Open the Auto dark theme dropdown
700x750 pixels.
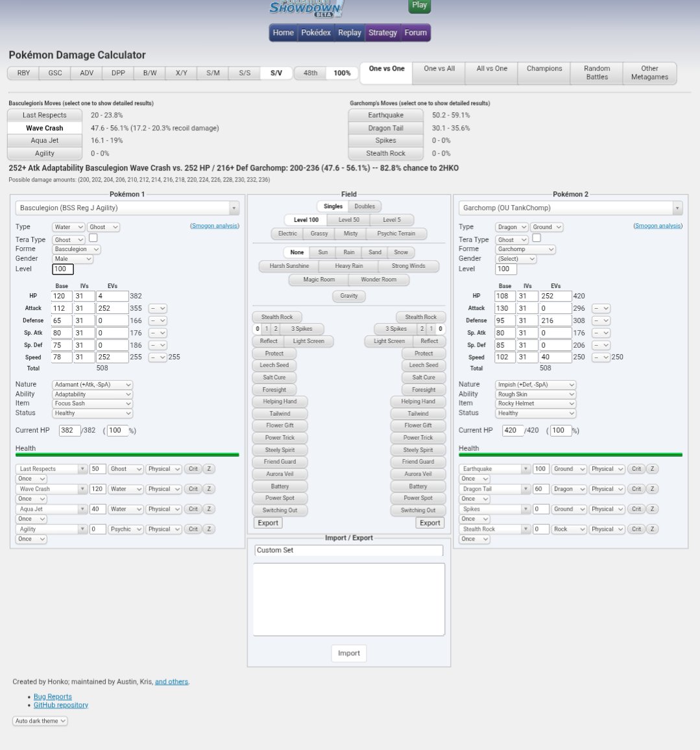(40, 721)
